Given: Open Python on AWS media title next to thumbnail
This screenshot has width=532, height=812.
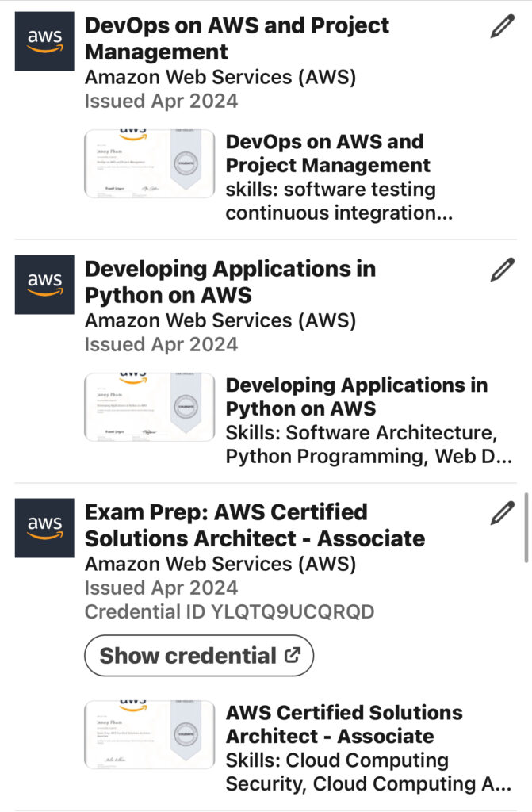Looking at the screenshot, I should click(357, 396).
